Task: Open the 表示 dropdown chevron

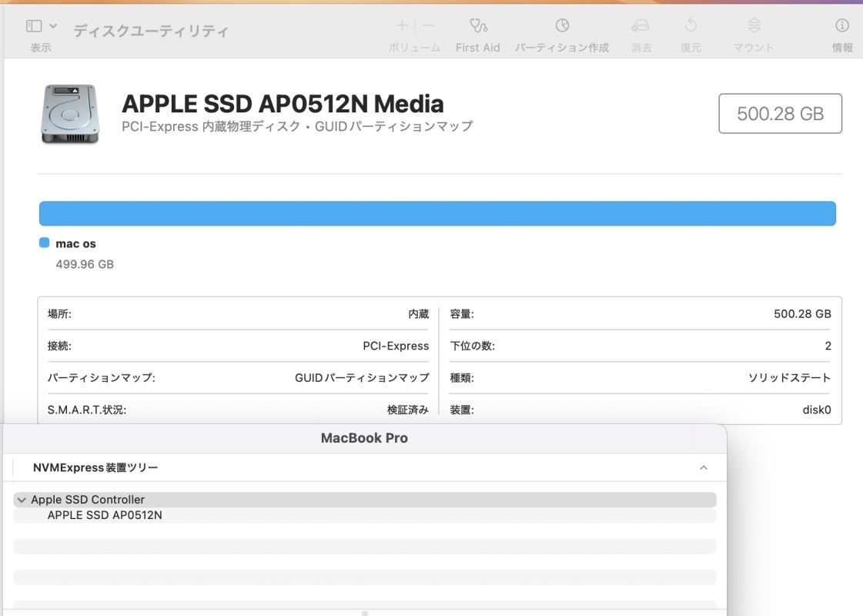Action: coord(53,26)
